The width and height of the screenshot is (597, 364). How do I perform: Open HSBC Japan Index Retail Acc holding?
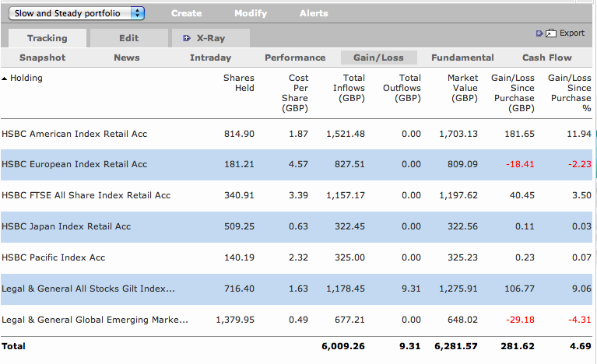click(x=66, y=226)
